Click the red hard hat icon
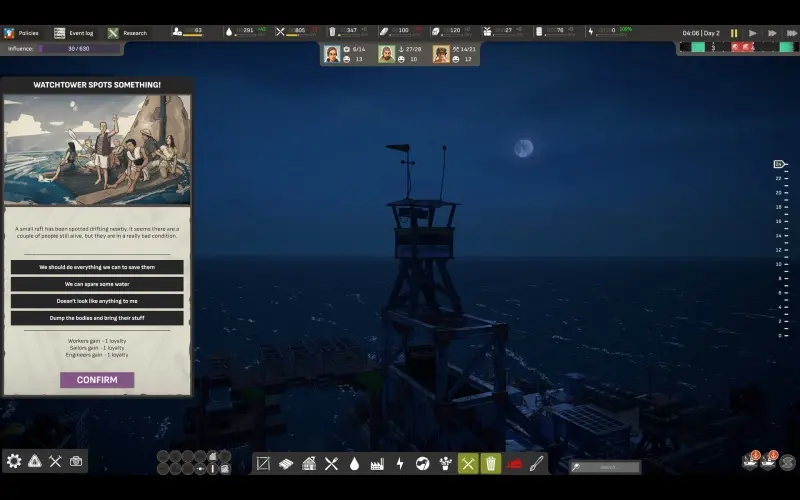 click(x=514, y=464)
